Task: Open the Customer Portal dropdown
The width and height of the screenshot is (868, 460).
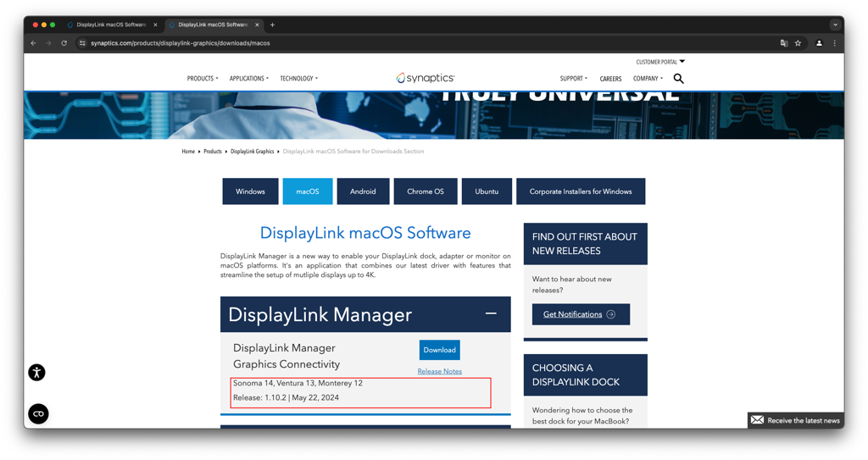Action: tap(659, 62)
